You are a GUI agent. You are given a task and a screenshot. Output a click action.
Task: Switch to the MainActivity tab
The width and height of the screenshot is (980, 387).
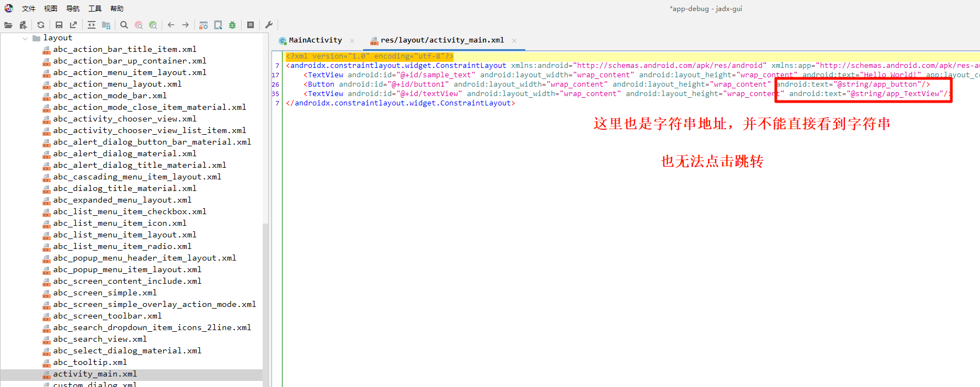(x=315, y=40)
